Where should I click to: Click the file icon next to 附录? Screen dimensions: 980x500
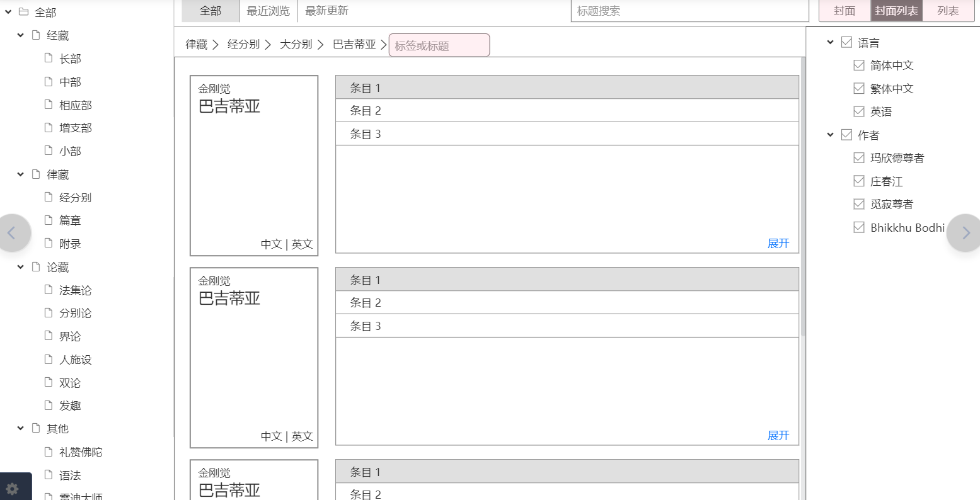click(x=49, y=243)
